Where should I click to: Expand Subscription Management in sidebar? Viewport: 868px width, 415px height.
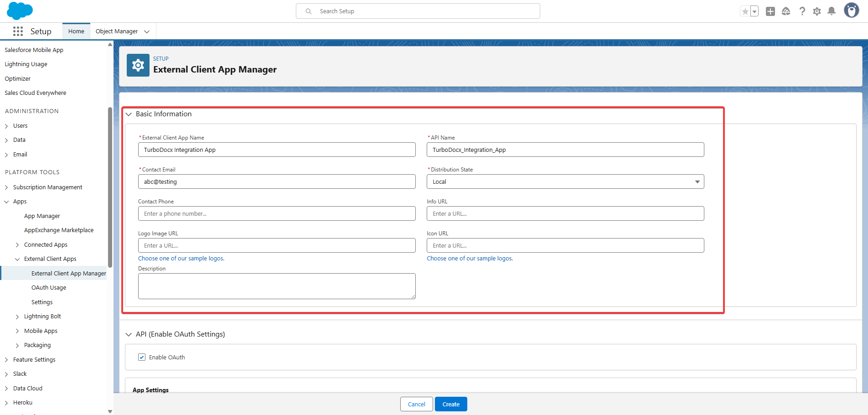tap(6, 187)
